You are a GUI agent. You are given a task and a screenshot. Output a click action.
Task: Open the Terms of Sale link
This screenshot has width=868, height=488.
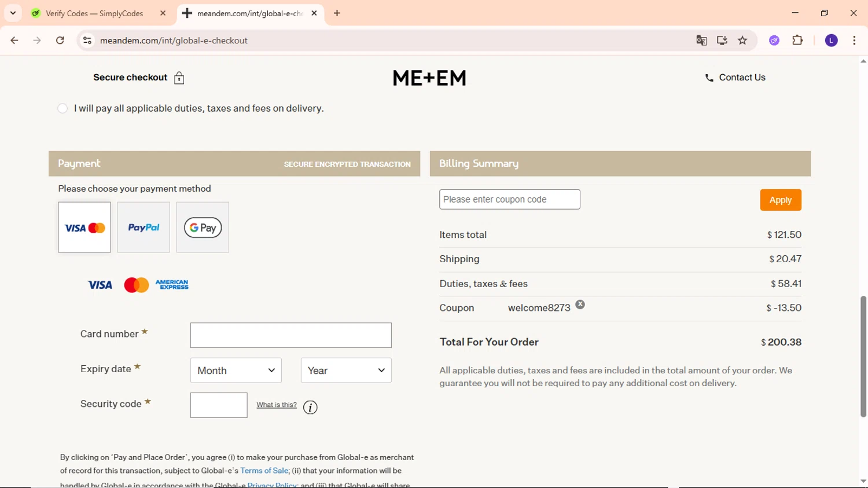(x=264, y=471)
